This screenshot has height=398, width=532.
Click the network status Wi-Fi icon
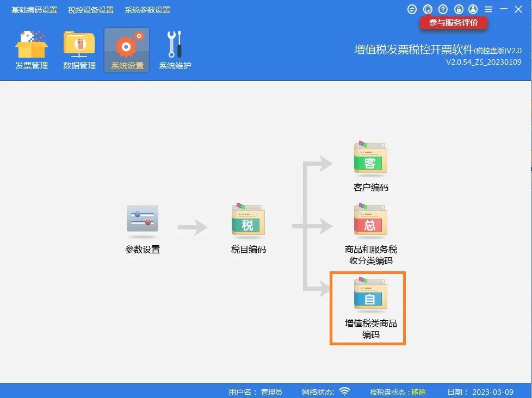coord(345,391)
